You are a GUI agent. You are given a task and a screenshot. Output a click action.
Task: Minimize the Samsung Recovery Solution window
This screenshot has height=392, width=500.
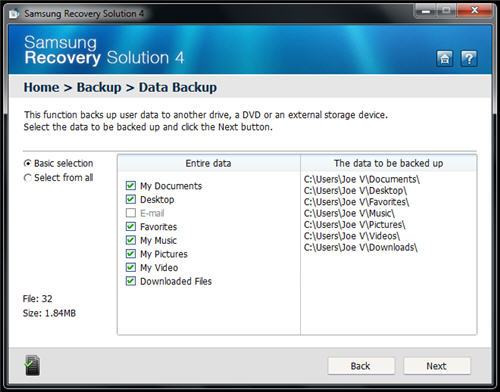(426, 11)
